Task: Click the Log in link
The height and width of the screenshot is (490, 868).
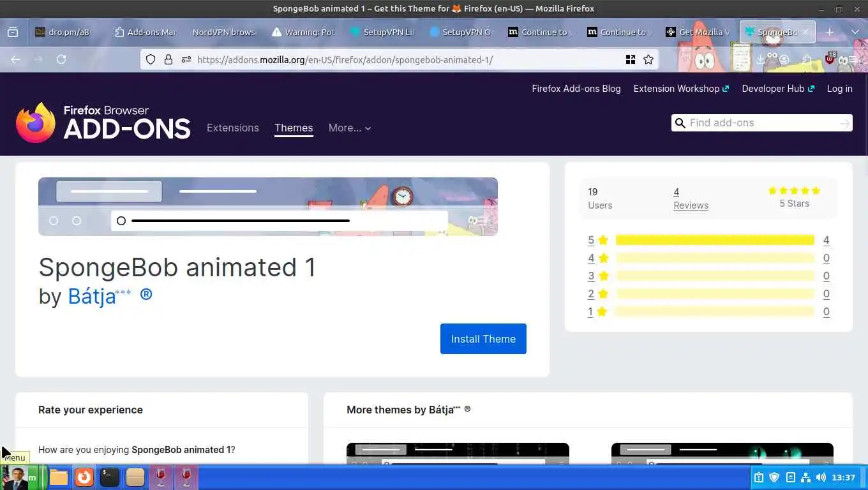Action: pyautogui.click(x=839, y=89)
